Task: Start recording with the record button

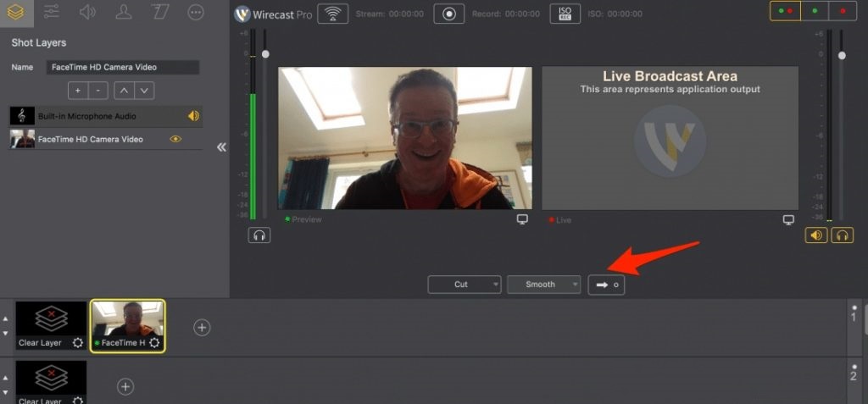Action: pyautogui.click(x=449, y=14)
